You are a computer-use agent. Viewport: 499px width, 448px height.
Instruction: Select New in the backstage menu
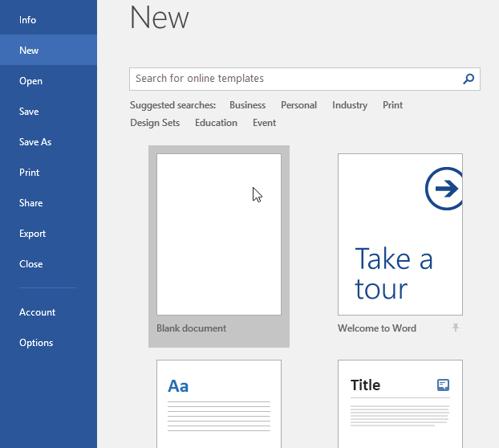[48, 50]
